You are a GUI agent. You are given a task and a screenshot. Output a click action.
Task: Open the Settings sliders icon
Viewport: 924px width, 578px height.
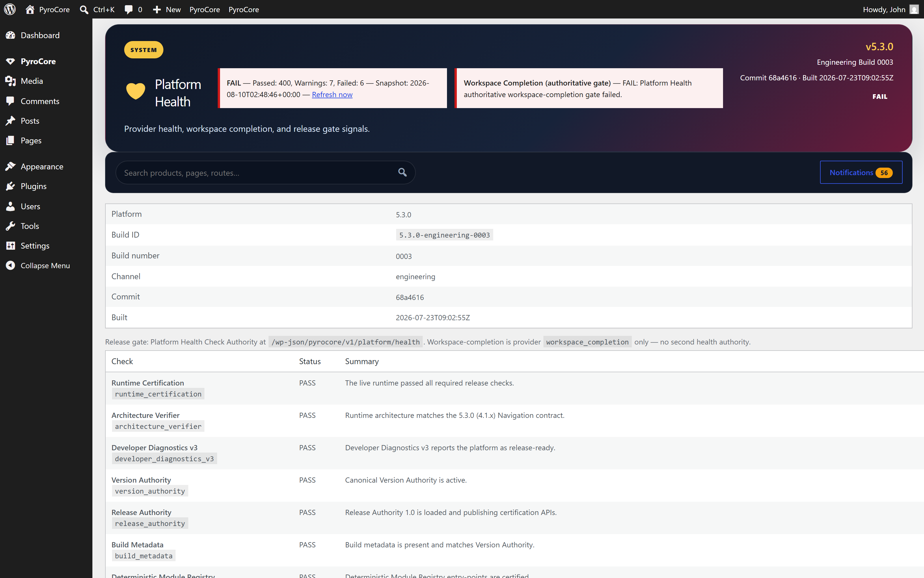point(10,245)
